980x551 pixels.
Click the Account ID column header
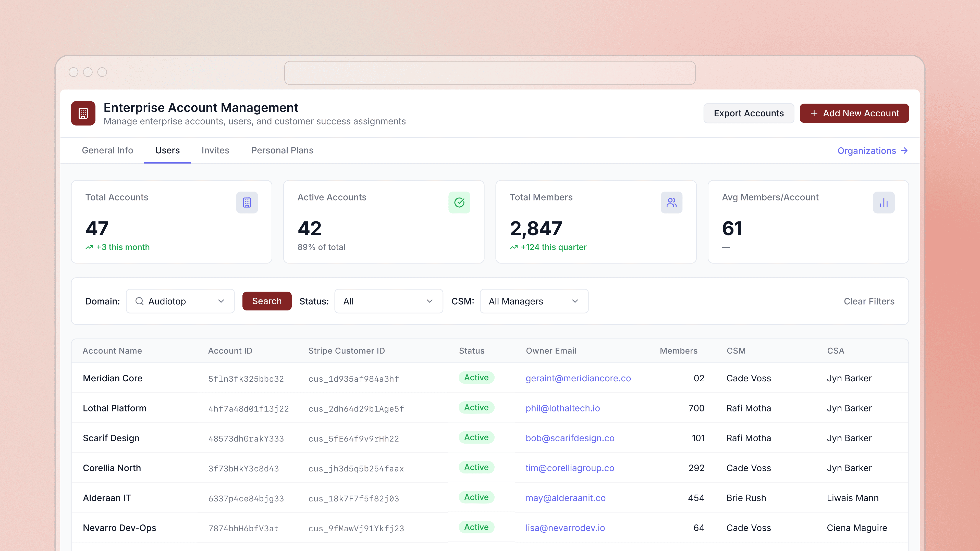pyautogui.click(x=230, y=350)
